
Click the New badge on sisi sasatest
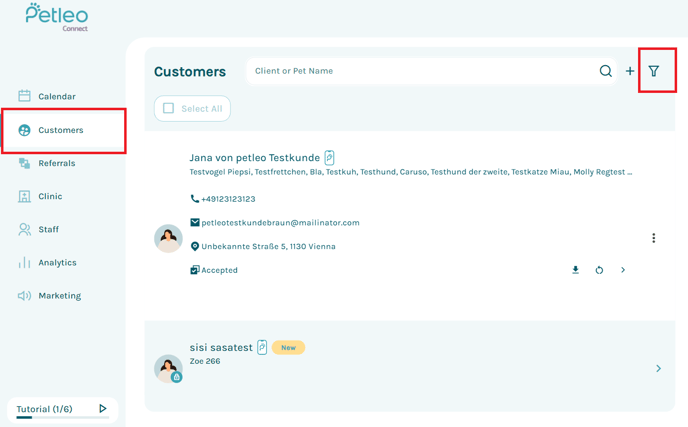[288, 348]
